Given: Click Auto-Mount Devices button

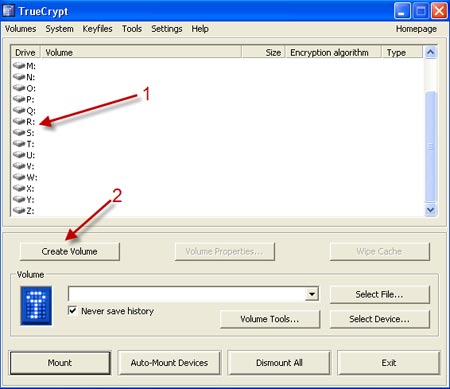Looking at the screenshot, I should [169, 363].
